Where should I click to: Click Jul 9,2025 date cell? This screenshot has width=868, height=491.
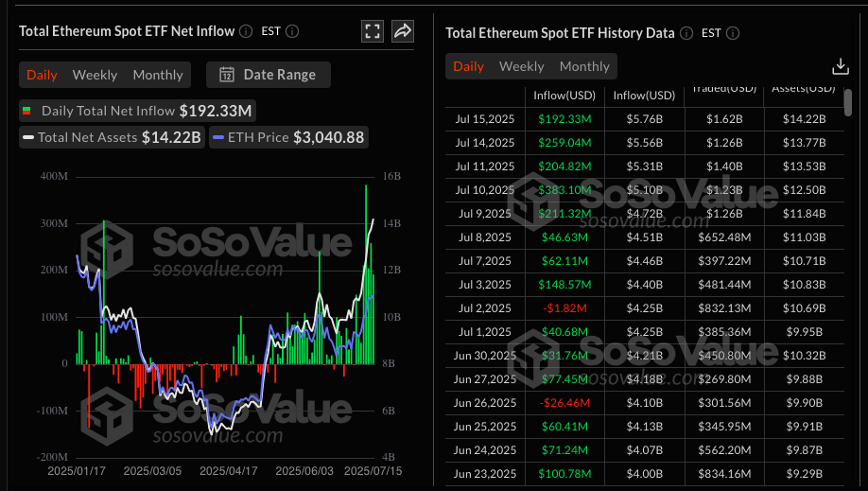(485, 214)
